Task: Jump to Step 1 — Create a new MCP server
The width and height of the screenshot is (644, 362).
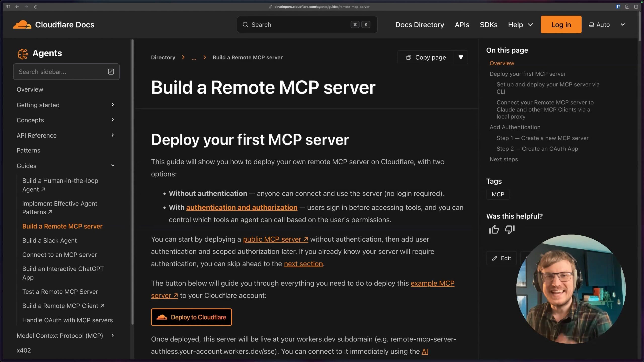Action: (542, 138)
